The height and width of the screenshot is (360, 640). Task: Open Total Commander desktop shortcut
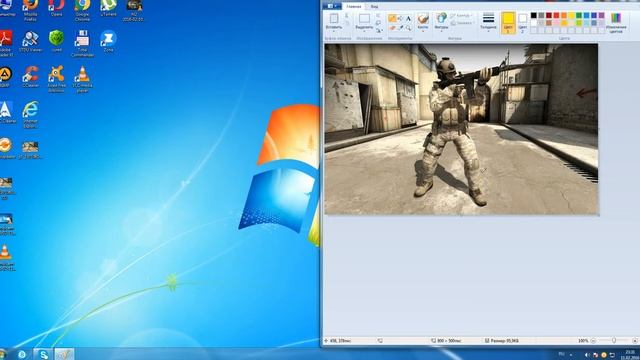click(82, 43)
